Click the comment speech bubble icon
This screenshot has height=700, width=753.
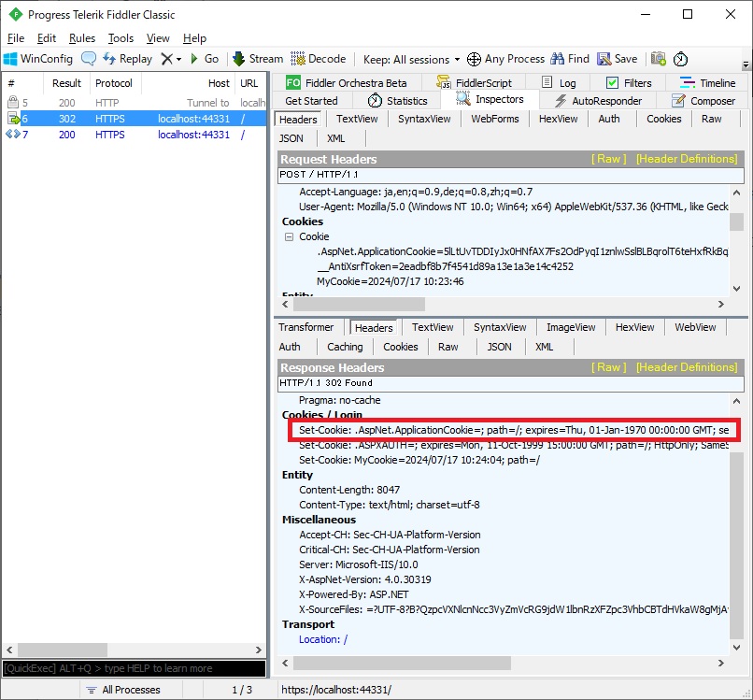point(89,59)
